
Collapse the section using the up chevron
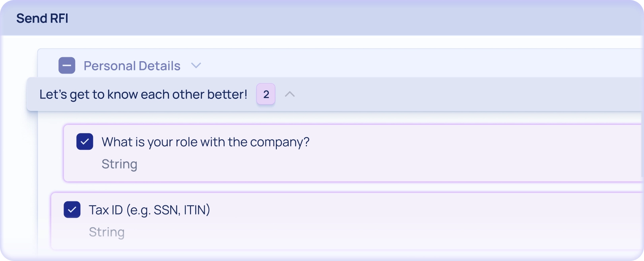(290, 94)
